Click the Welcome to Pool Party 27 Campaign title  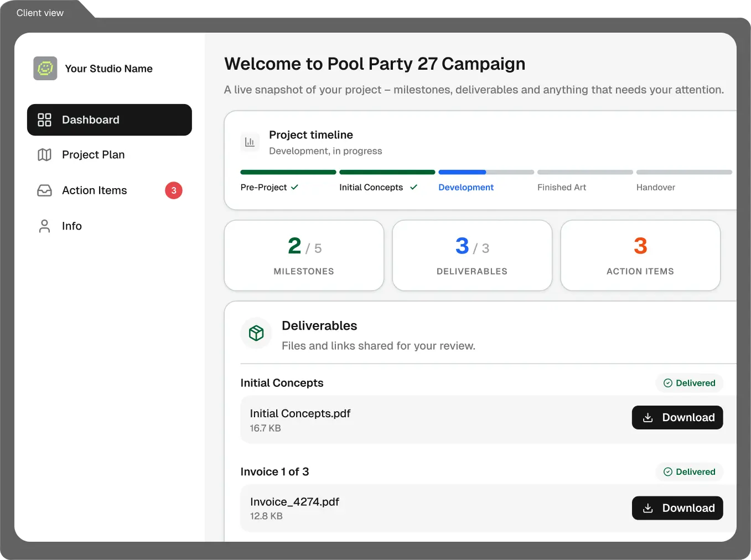375,64
